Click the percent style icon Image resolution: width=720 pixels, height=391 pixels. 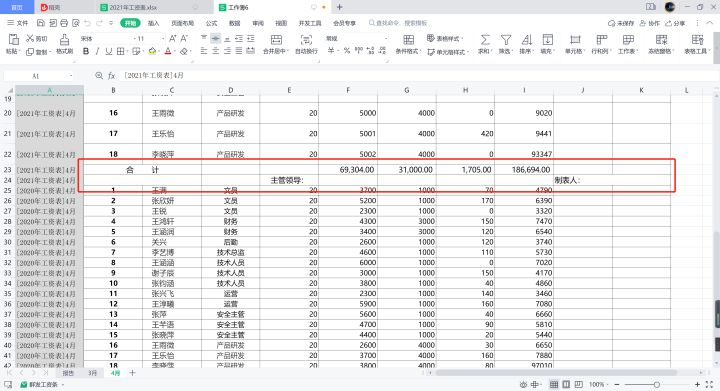coord(347,51)
